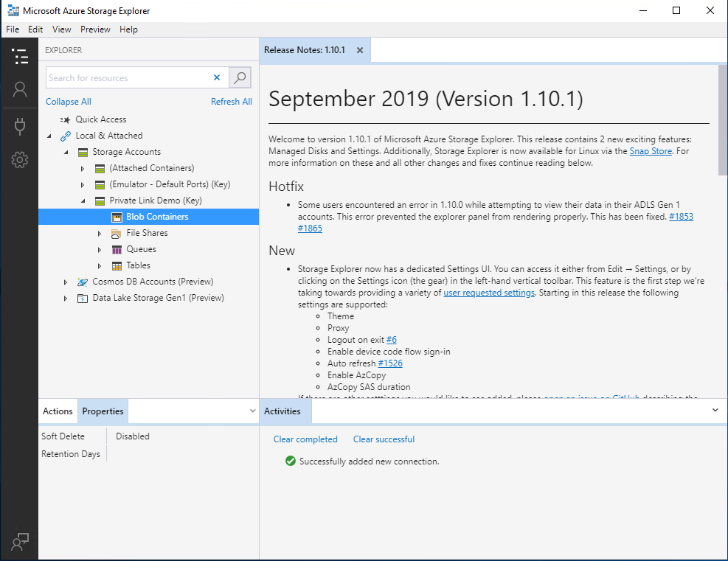
Task: Click the Quick Access star icon
Action: pyautogui.click(x=65, y=119)
